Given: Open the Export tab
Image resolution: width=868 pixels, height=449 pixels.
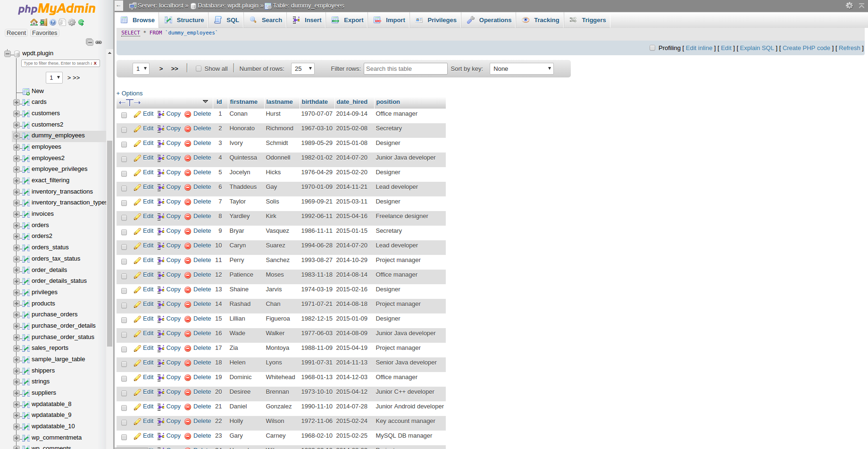Looking at the screenshot, I should (352, 20).
